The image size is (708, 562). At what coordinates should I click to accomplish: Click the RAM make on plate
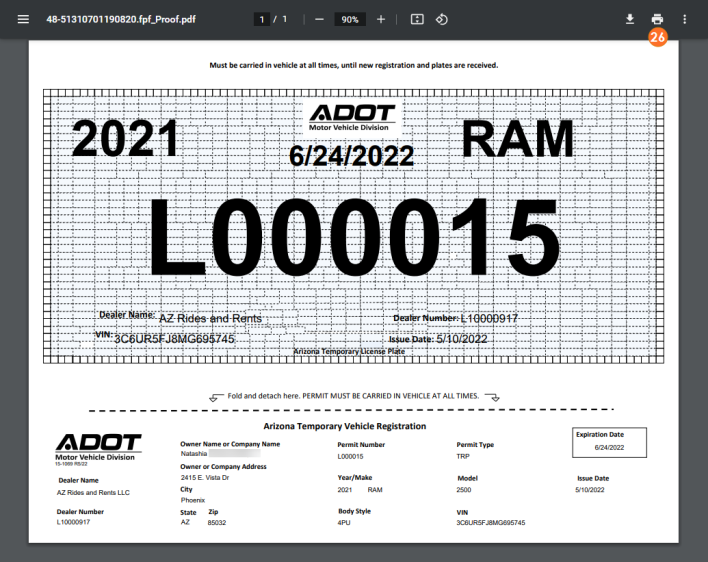point(517,139)
